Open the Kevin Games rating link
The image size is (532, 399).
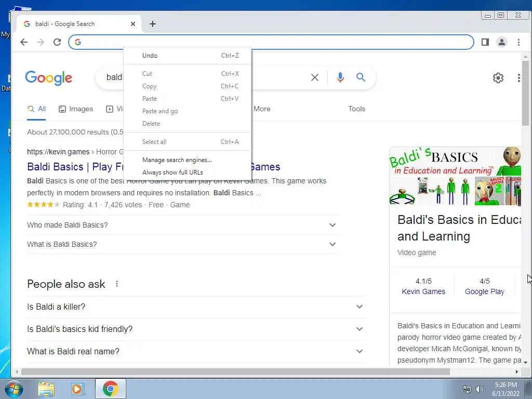click(x=423, y=292)
